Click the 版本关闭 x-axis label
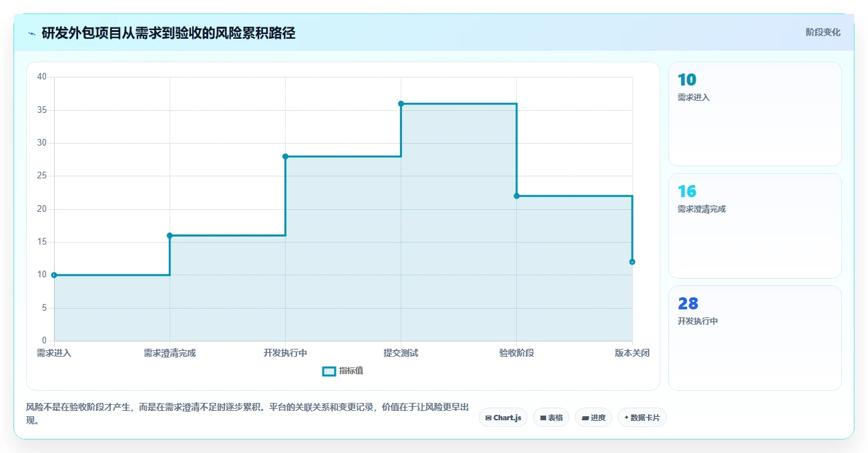 point(632,353)
